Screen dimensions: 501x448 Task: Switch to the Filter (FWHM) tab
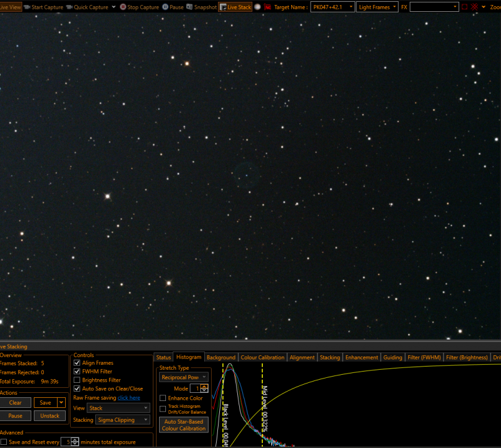(x=424, y=357)
